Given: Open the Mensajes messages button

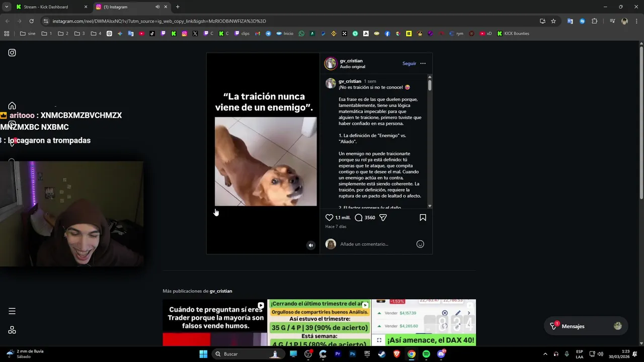Looking at the screenshot, I should click(x=585, y=326).
